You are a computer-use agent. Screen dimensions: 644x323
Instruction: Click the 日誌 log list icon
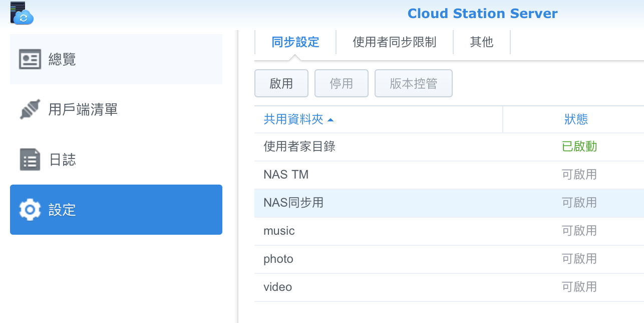pyautogui.click(x=30, y=160)
